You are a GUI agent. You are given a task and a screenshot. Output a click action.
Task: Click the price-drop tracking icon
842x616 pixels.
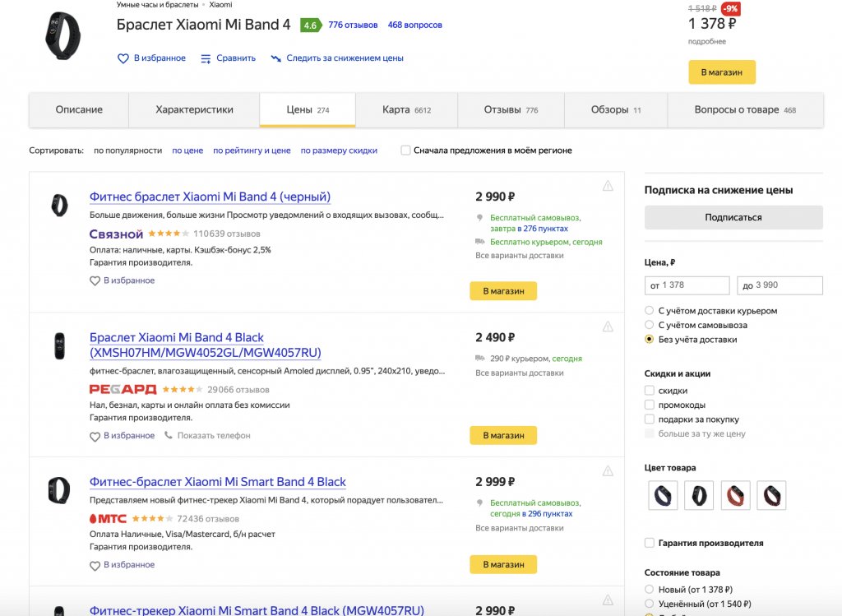(x=276, y=58)
